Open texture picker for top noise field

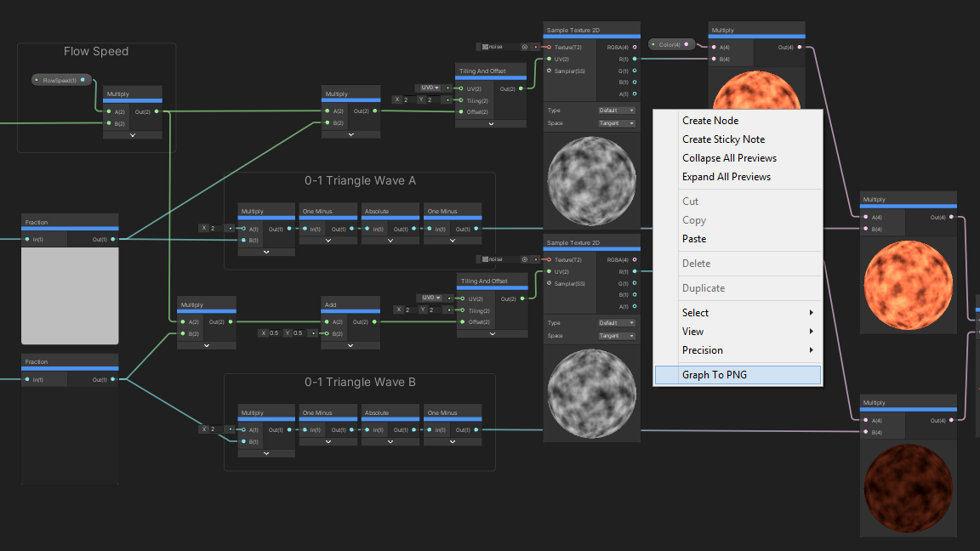(x=524, y=47)
